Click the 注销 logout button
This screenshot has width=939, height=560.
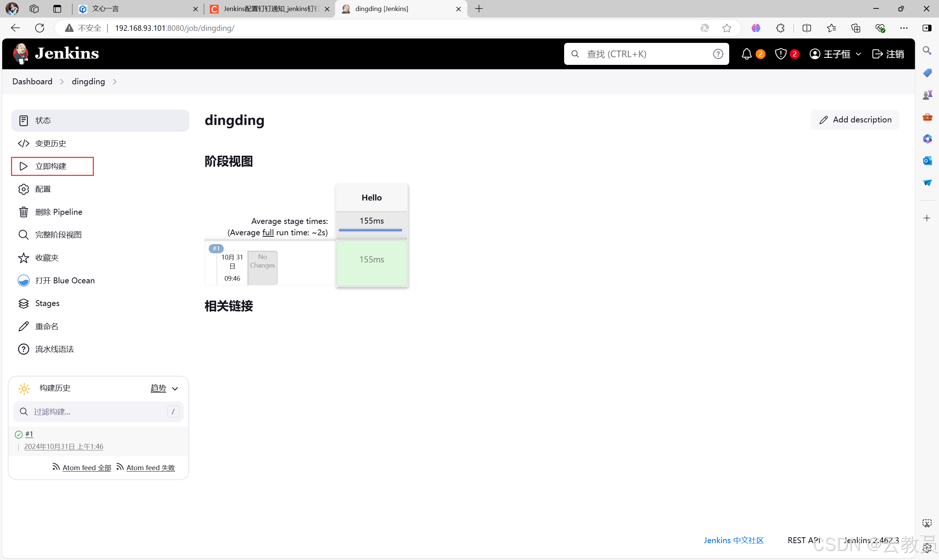click(x=888, y=54)
